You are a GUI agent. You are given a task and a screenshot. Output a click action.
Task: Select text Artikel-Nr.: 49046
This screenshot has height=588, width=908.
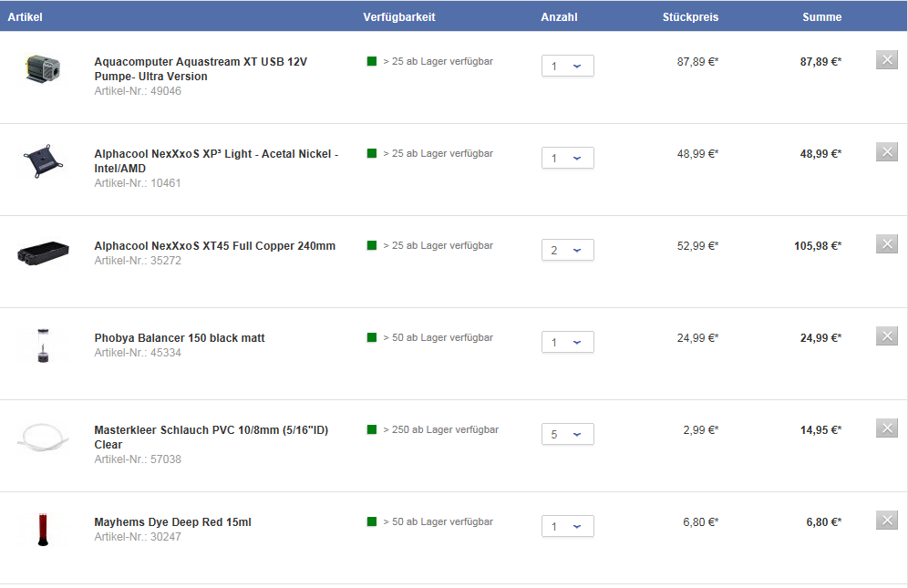[x=138, y=91]
